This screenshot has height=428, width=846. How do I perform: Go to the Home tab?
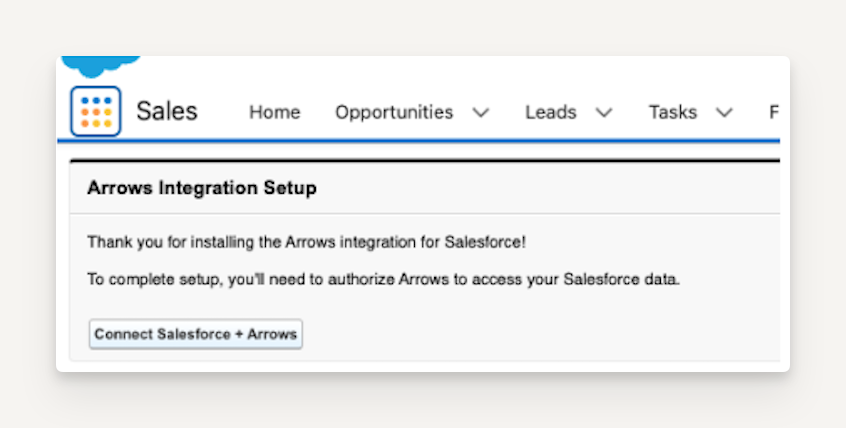coord(274,112)
